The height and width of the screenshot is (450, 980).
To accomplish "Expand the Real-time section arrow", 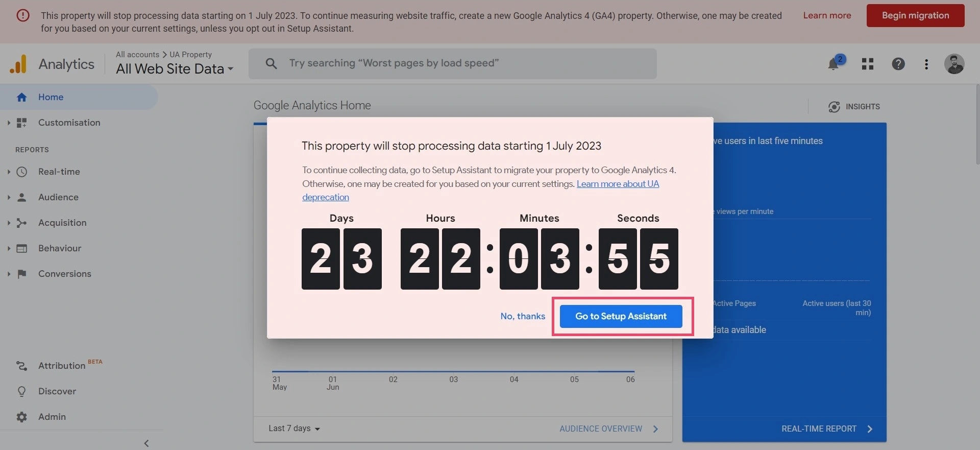I will (x=9, y=172).
